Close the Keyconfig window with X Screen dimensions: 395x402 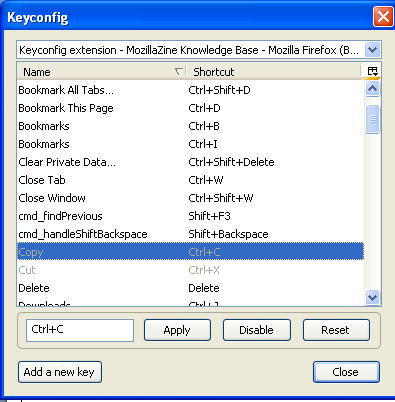pyautogui.click(x=383, y=17)
